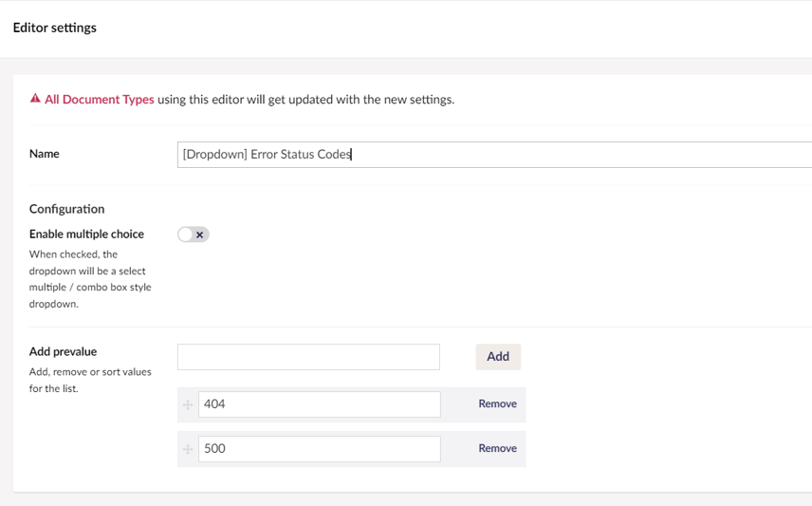The image size is (812, 506).
Task: Remove the 500 prevalue
Action: click(x=497, y=449)
